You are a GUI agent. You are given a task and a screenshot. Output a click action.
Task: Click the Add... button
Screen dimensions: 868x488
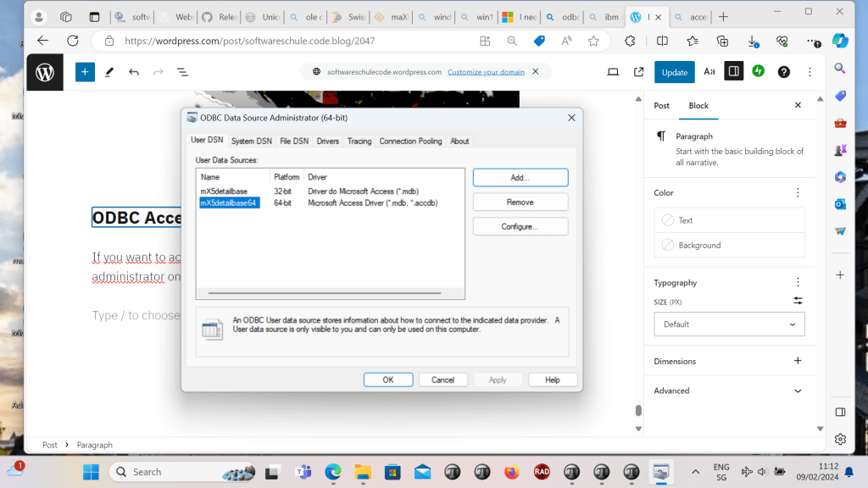click(520, 178)
